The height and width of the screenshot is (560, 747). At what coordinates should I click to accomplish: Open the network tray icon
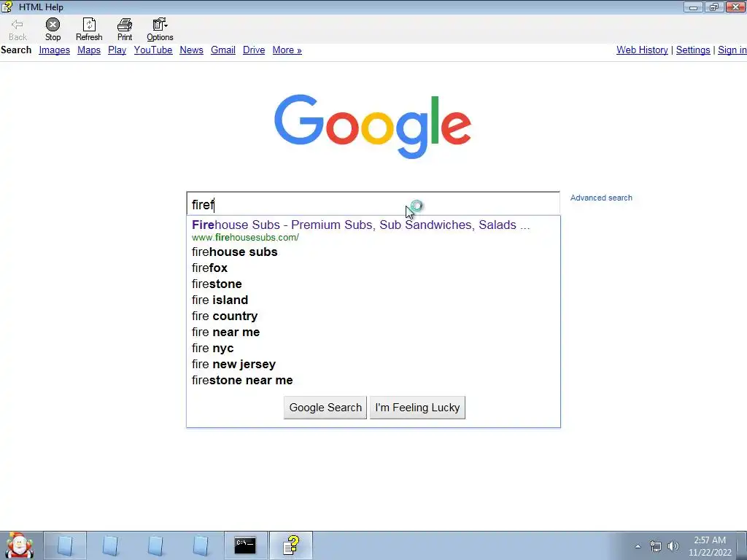(656, 546)
